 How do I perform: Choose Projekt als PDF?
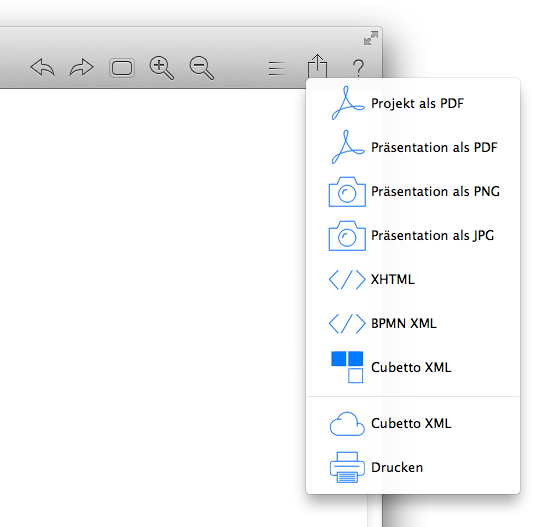click(413, 103)
